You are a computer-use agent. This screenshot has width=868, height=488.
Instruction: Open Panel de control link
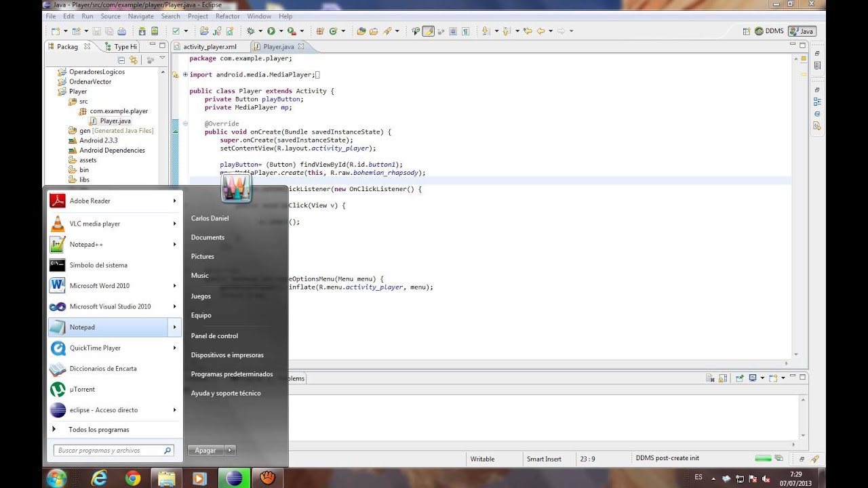214,335
